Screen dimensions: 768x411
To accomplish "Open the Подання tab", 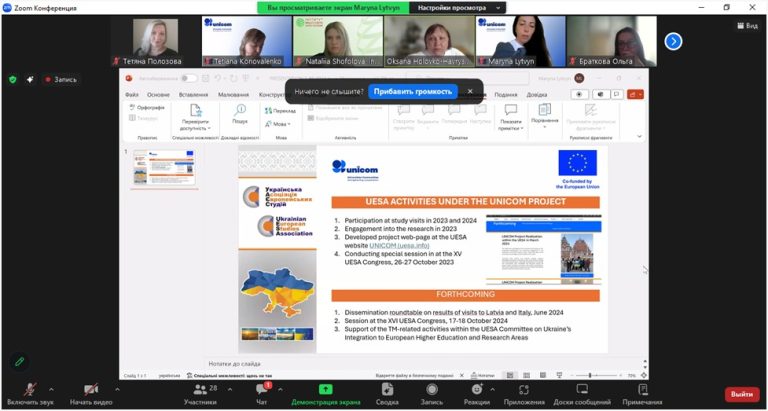I will click(505, 95).
